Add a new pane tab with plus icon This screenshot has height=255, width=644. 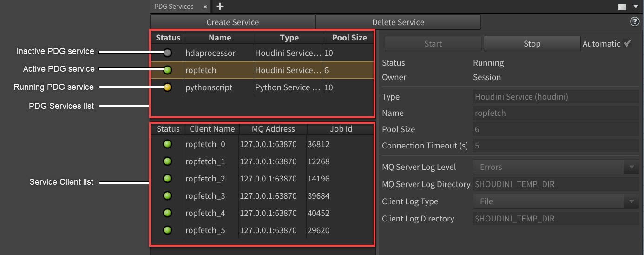220,7
